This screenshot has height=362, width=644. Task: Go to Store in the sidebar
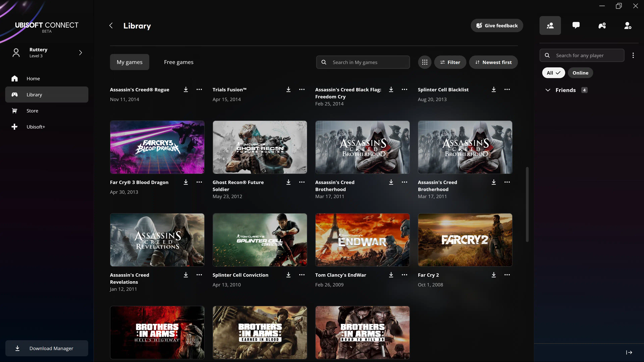point(33,111)
